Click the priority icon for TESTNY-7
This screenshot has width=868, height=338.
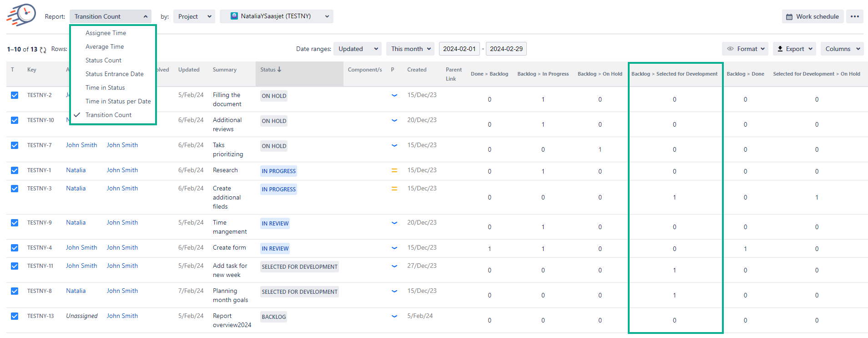[x=394, y=145]
